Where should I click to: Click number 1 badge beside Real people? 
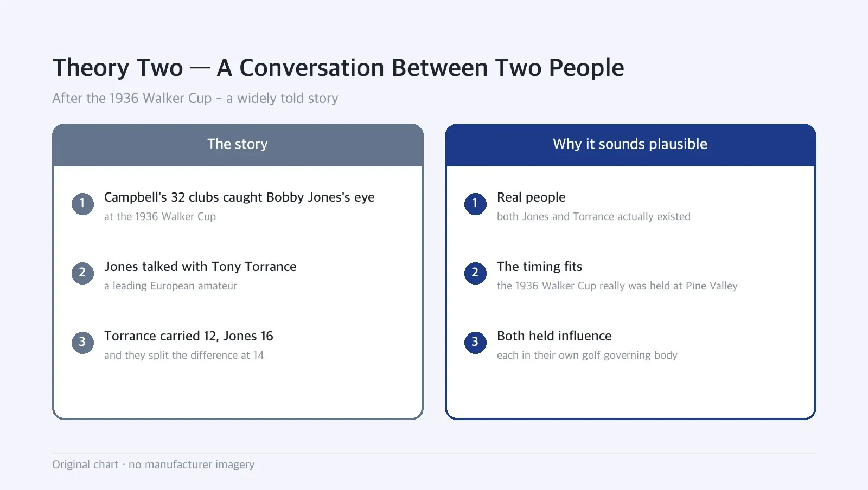[x=475, y=204]
